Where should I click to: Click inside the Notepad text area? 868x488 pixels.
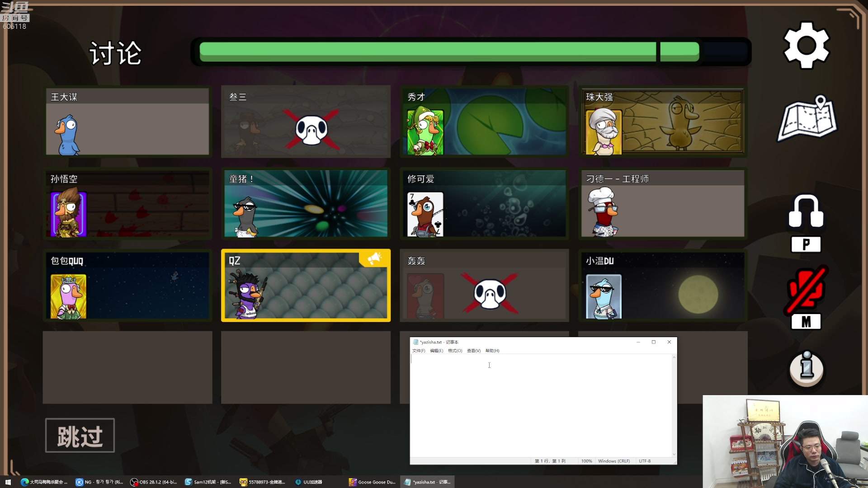[x=541, y=406]
